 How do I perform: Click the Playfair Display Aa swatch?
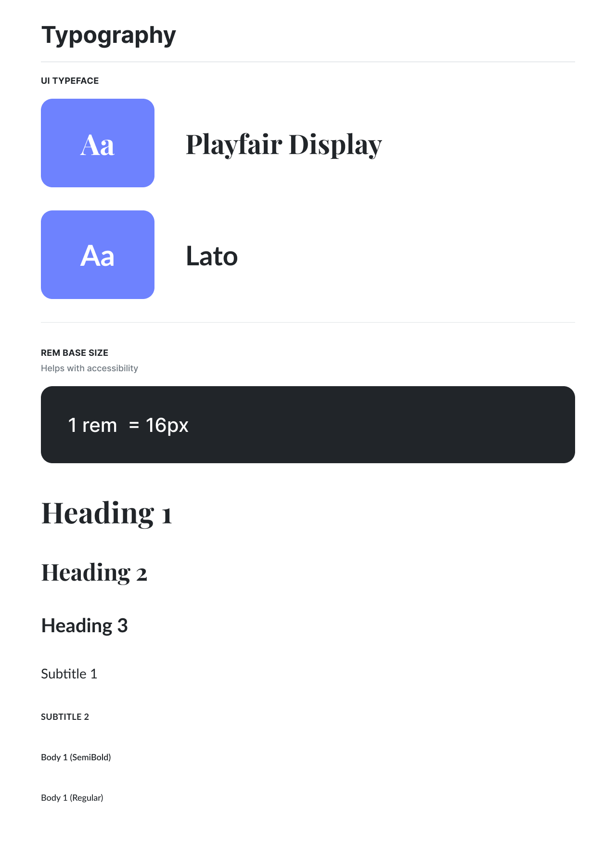click(98, 143)
